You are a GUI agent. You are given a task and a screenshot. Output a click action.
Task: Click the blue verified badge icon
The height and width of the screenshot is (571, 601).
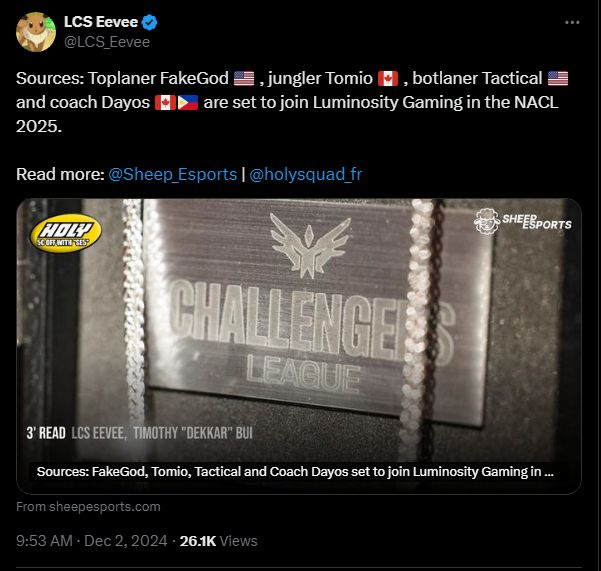(149, 22)
